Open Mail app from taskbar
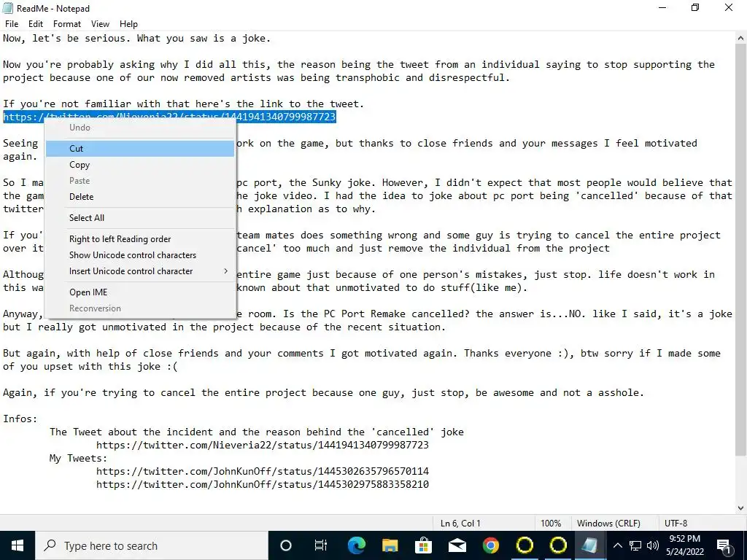The height and width of the screenshot is (560, 747). pos(457,545)
